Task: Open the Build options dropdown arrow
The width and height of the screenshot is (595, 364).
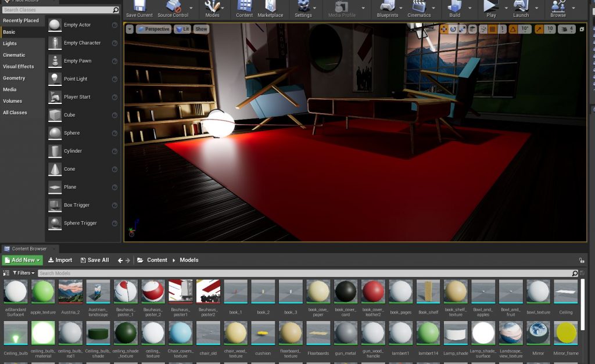Action: pyautogui.click(x=469, y=8)
